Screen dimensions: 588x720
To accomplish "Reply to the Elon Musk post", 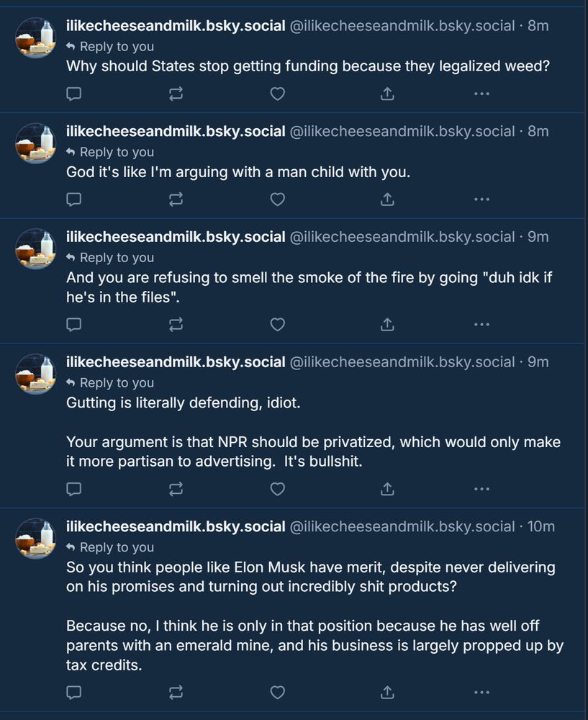I will 74,692.
